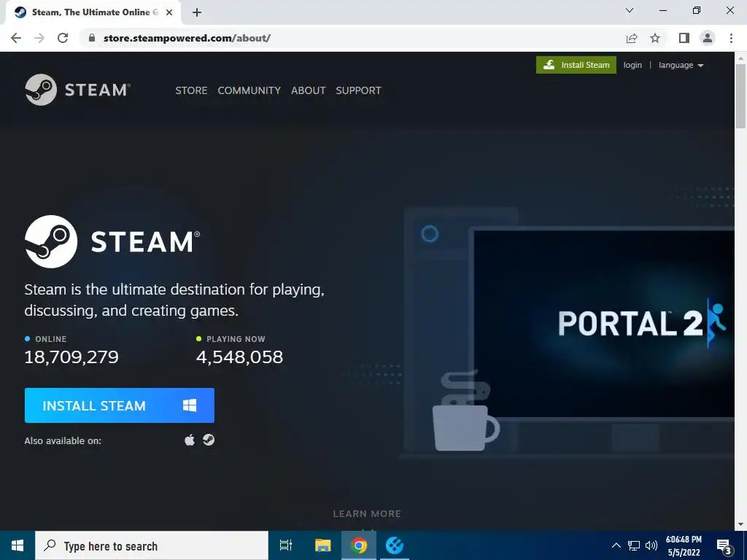Click the LEARN MORE link

(x=367, y=514)
